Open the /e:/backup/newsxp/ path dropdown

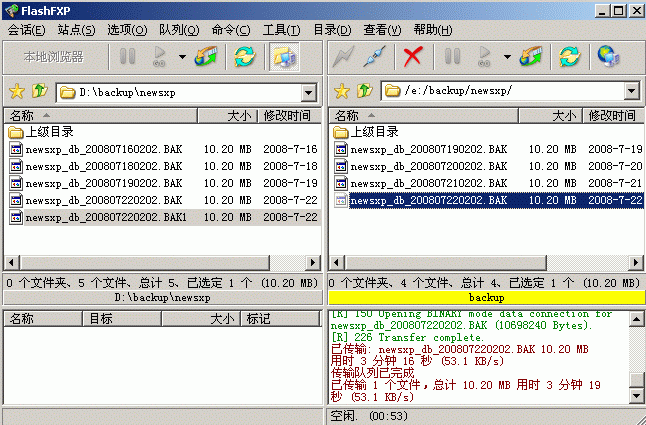point(632,91)
